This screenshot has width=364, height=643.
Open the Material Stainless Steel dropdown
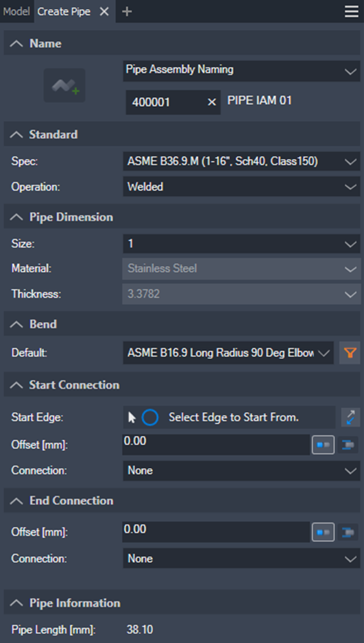pyautogui.click(x=241, y=269)
